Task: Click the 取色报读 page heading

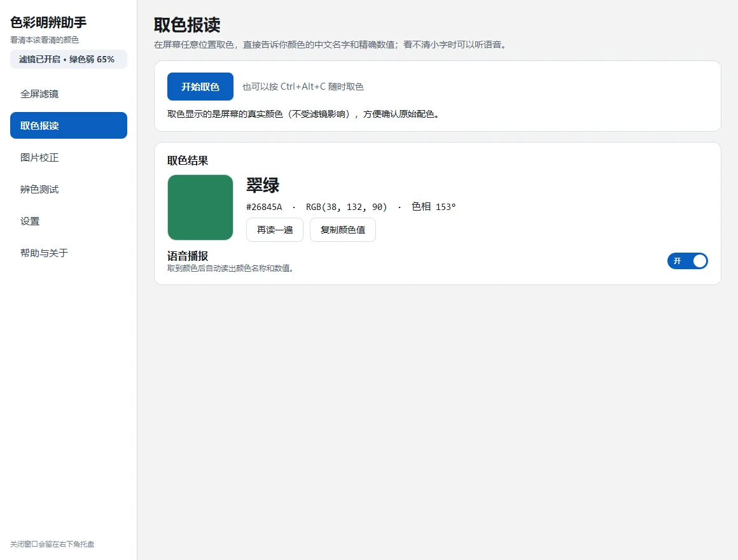Action: (x=187, y=25)
